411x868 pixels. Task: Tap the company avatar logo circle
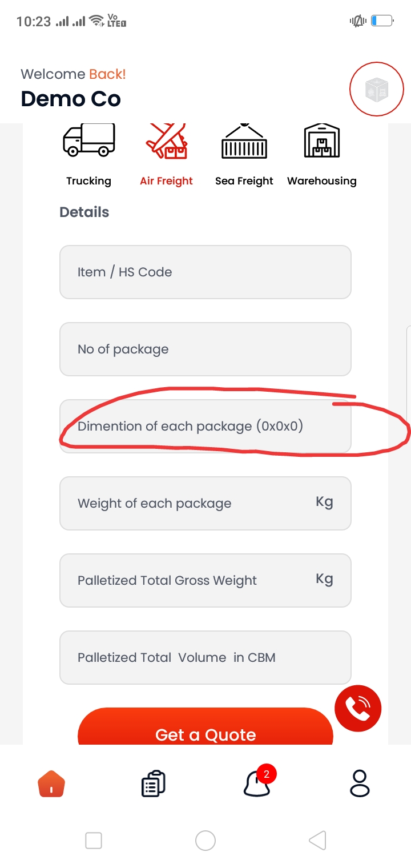(377, 90)
